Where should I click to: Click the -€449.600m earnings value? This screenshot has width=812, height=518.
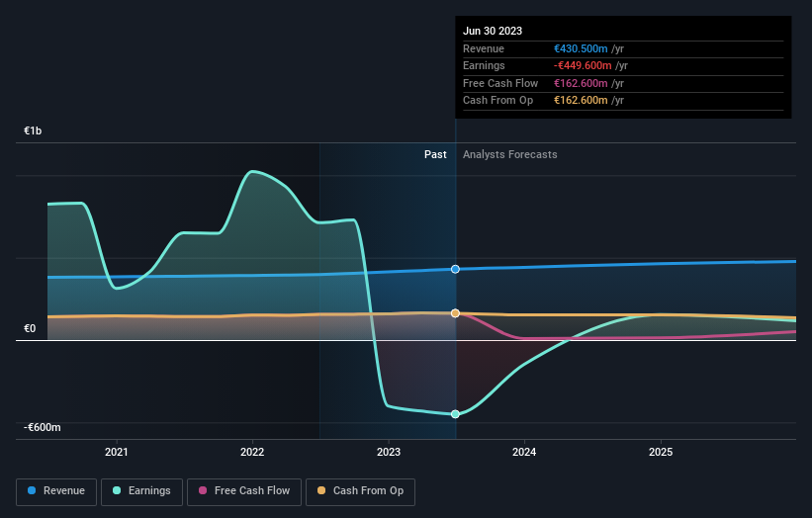point(583,65)
